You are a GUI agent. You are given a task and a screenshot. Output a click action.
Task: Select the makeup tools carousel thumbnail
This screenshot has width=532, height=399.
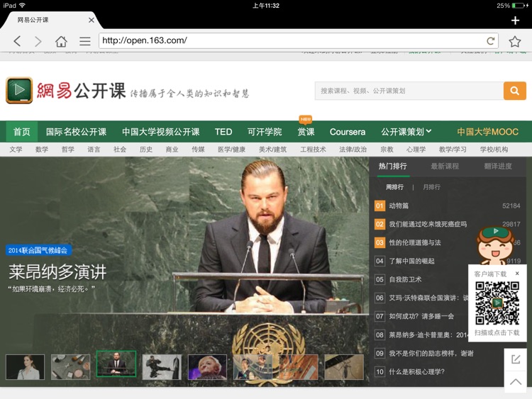coord(70,367)
